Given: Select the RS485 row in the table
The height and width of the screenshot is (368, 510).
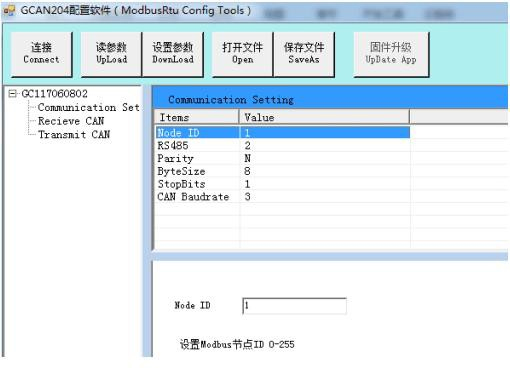Looking at the screenshot, I should [283, 145].
